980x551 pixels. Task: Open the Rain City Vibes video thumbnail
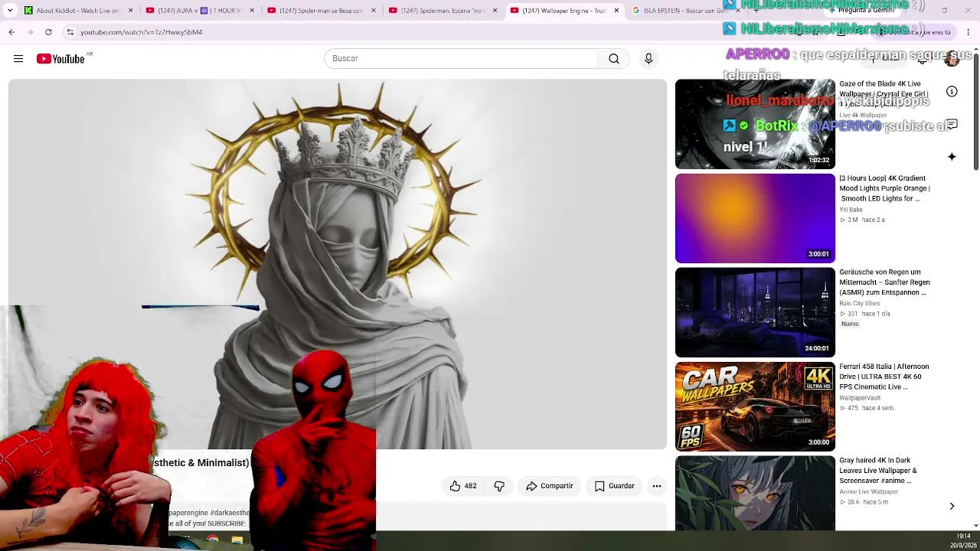[x=755, y=312]
